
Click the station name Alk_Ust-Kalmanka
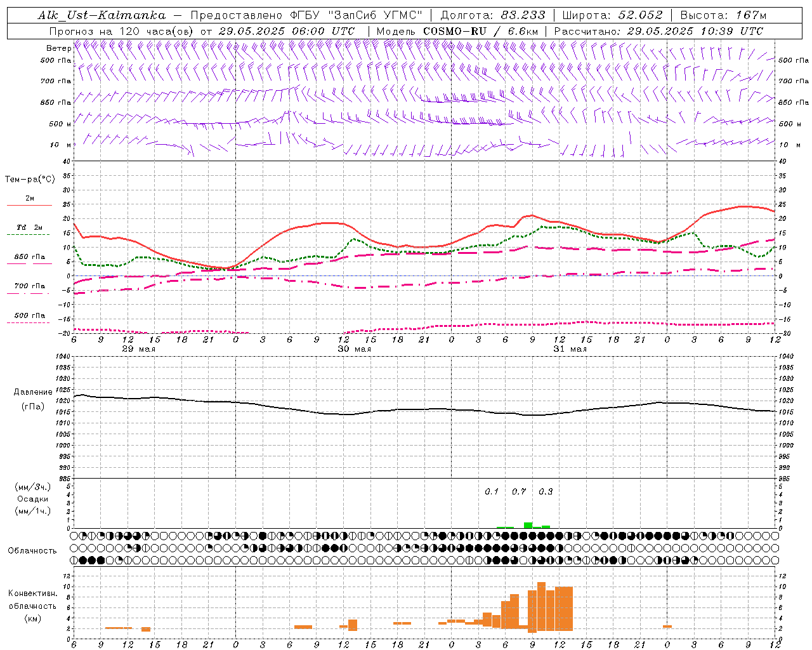(101, 15)
